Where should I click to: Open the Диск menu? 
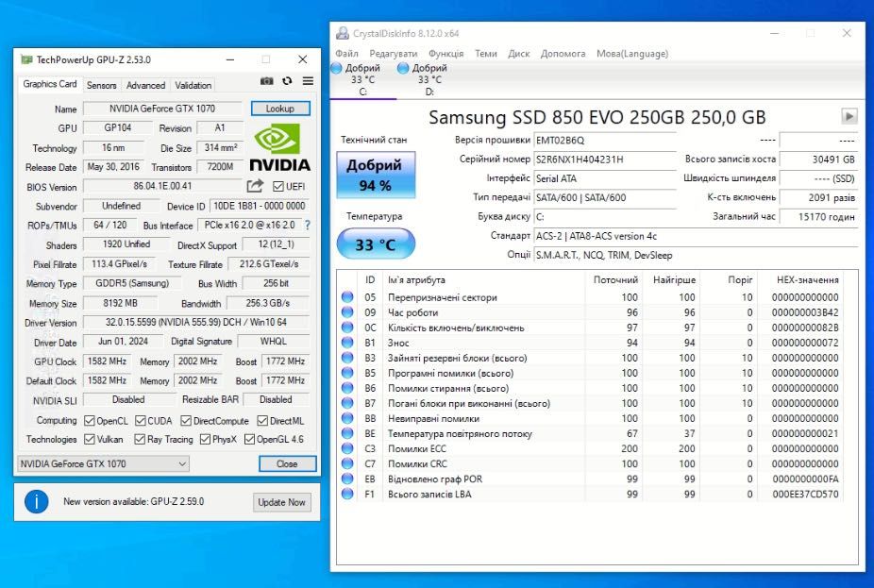coord(518,54)
